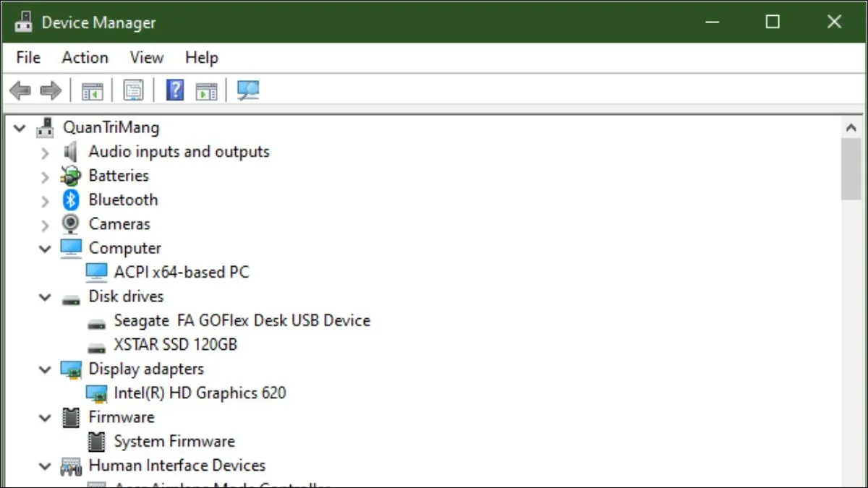The image size is (868, 488).
Task: Click Scan for hardware changes icon
Action: 248,90
